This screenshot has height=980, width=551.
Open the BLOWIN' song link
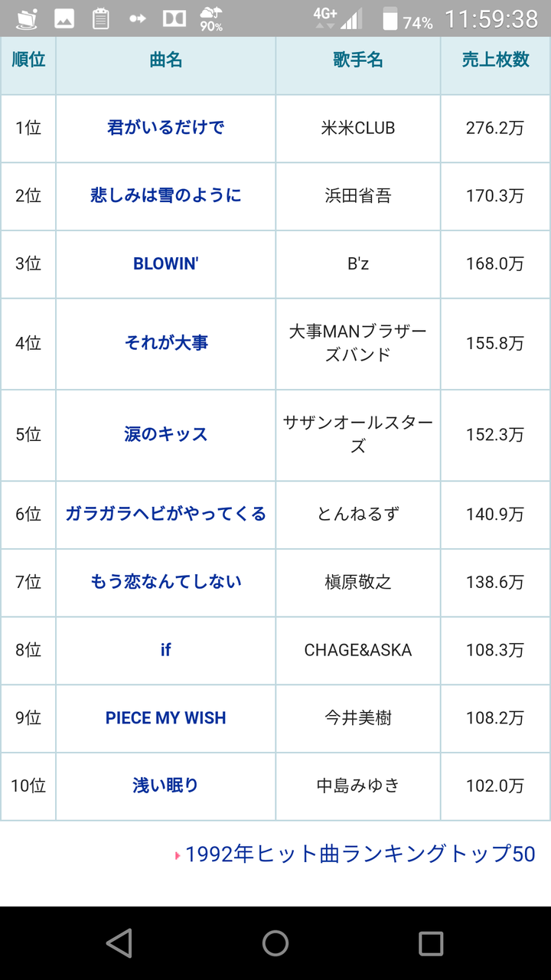tap(166, 263)
